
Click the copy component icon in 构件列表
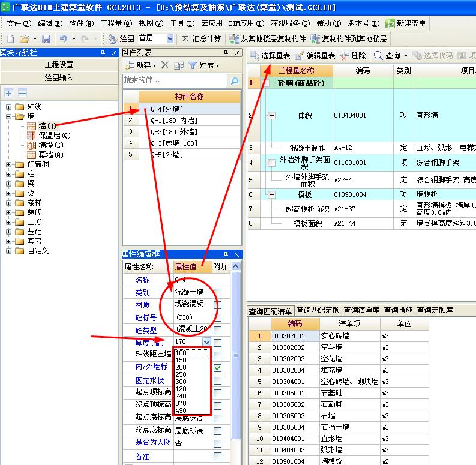pyautogui.click(x=179, y=65)
